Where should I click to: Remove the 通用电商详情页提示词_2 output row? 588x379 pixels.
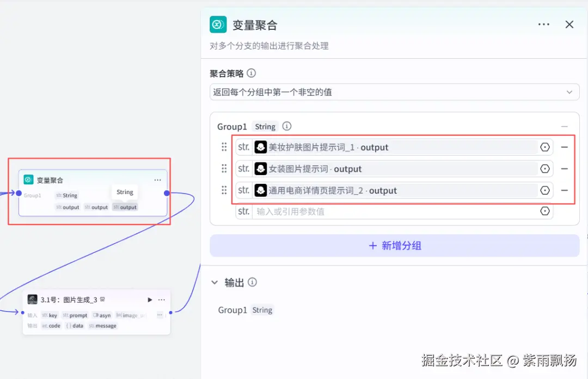point(565,190)
